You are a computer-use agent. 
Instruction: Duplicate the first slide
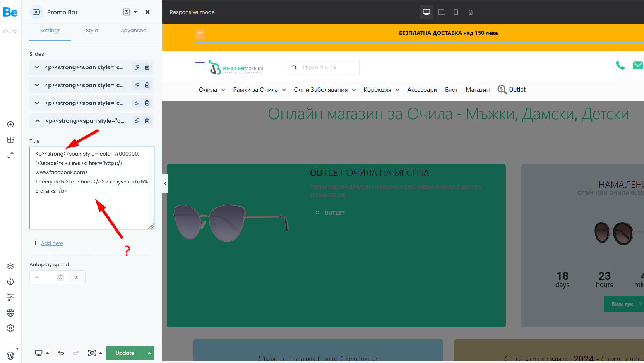click(137, 67)
